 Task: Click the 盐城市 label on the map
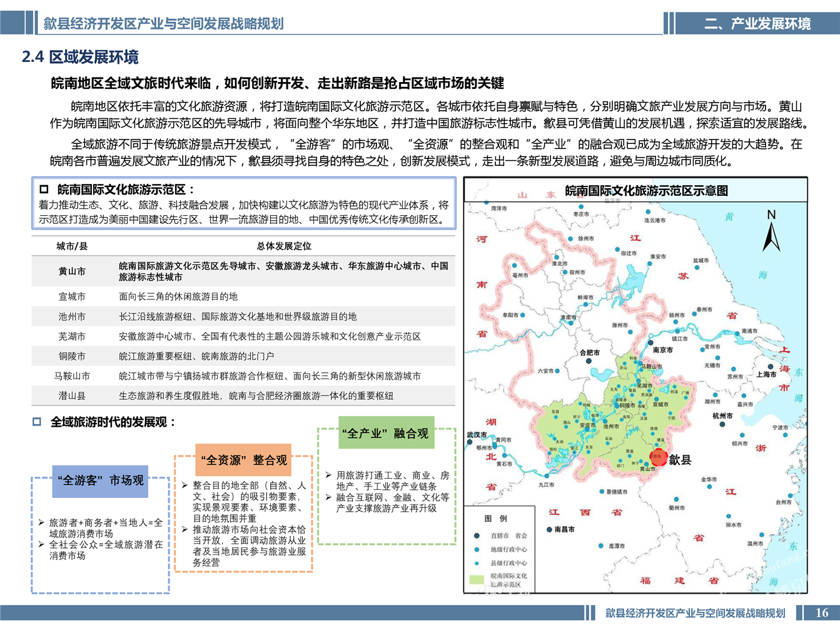coord(701,260)
